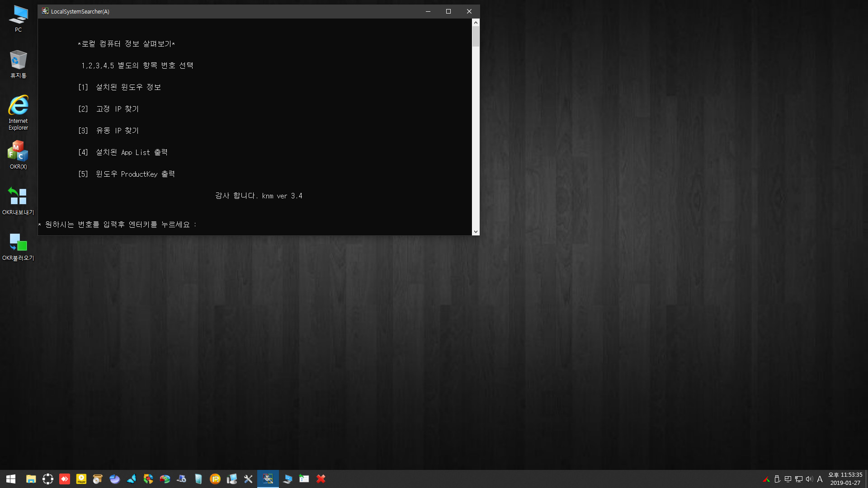Viewport: 868px width, 488px height.
Task: Click scrollbar down arrow in console window
Action: tap(476, 232)
